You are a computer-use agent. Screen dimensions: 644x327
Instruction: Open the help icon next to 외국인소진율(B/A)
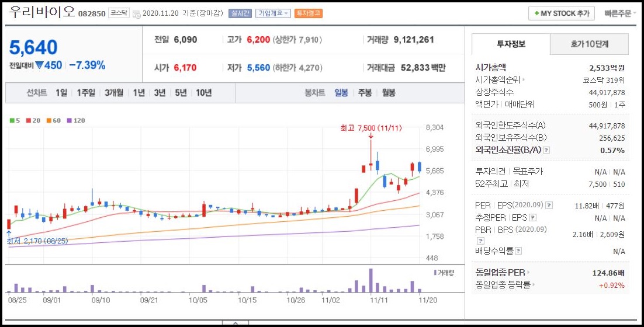pyautogui.click(x=546, y=150)
